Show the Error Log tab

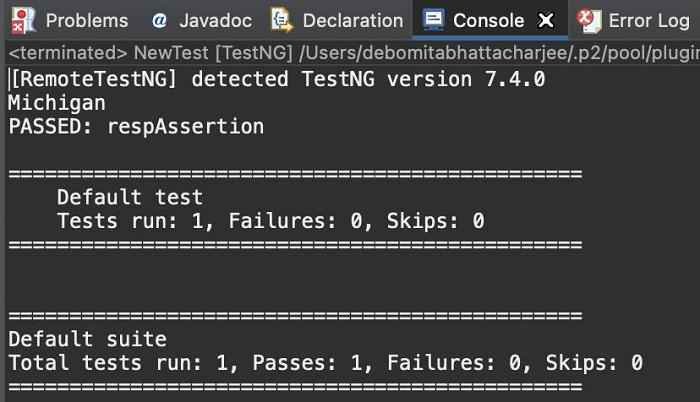[649, 20]
